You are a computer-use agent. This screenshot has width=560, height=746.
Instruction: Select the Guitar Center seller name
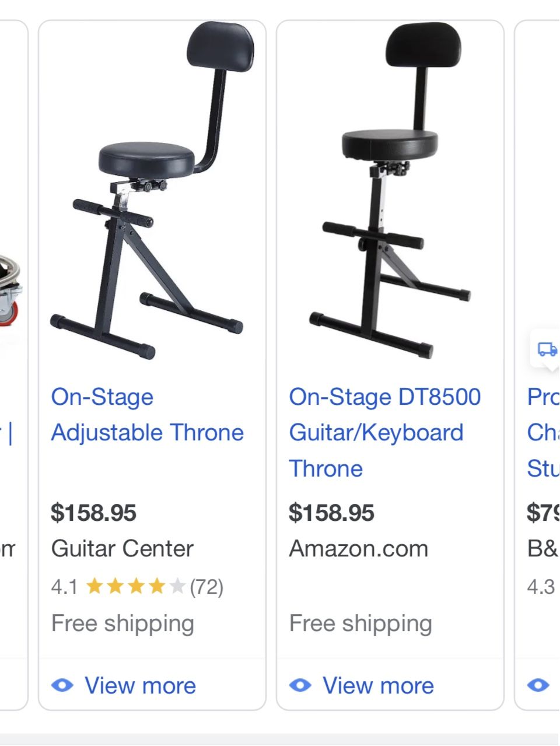(122, 549)
